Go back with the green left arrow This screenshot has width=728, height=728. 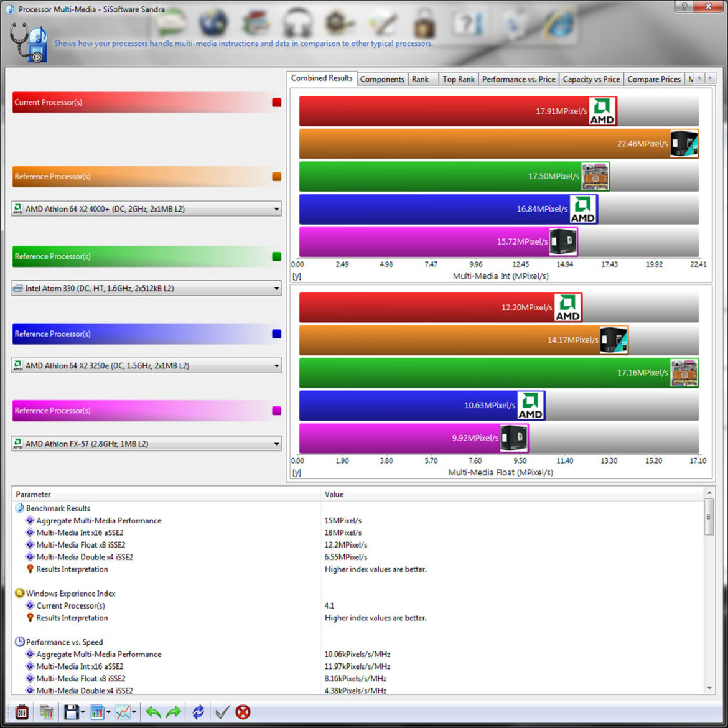tap(153, 712)
